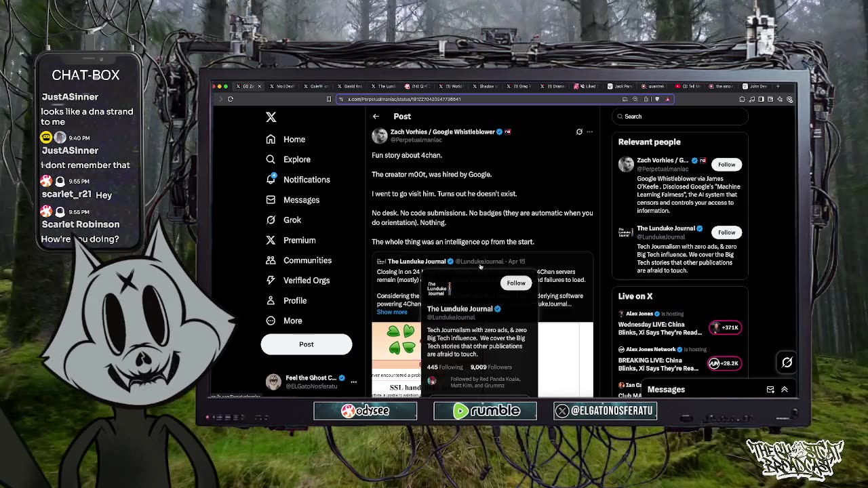This screenshot has width=868, height=488.
Task: Open the Communities page
Action: click(x=298, y=260)
